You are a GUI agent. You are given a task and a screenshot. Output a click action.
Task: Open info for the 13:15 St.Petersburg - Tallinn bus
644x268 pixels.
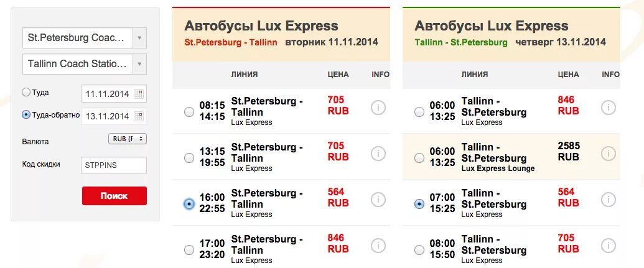(378, 154)
